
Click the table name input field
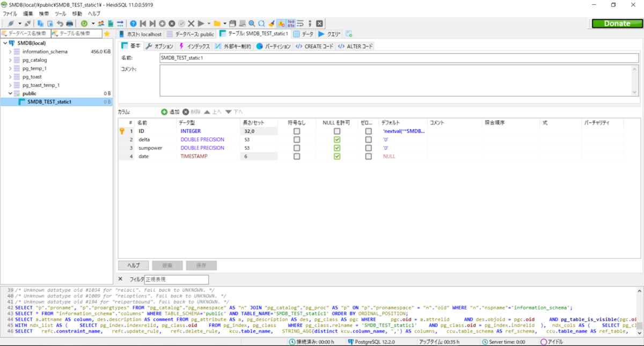click(x=399, y=58)
